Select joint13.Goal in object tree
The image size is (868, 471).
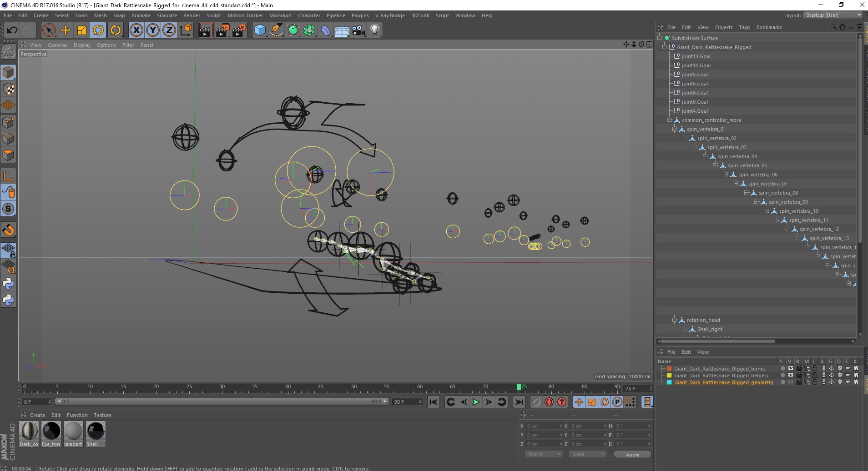(696, 56)
